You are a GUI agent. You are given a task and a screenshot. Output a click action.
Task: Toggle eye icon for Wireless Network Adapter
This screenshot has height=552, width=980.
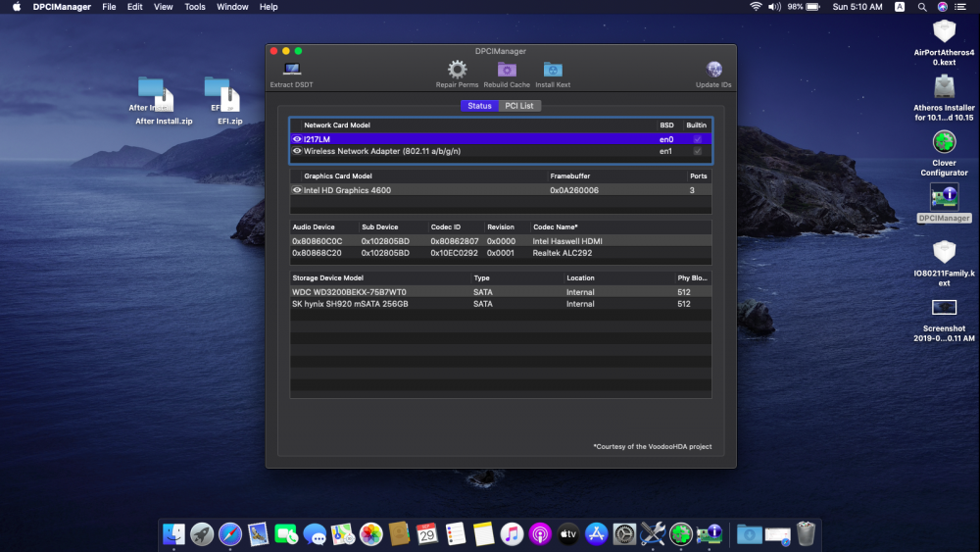pyautogui.click(x=297, y=151)
